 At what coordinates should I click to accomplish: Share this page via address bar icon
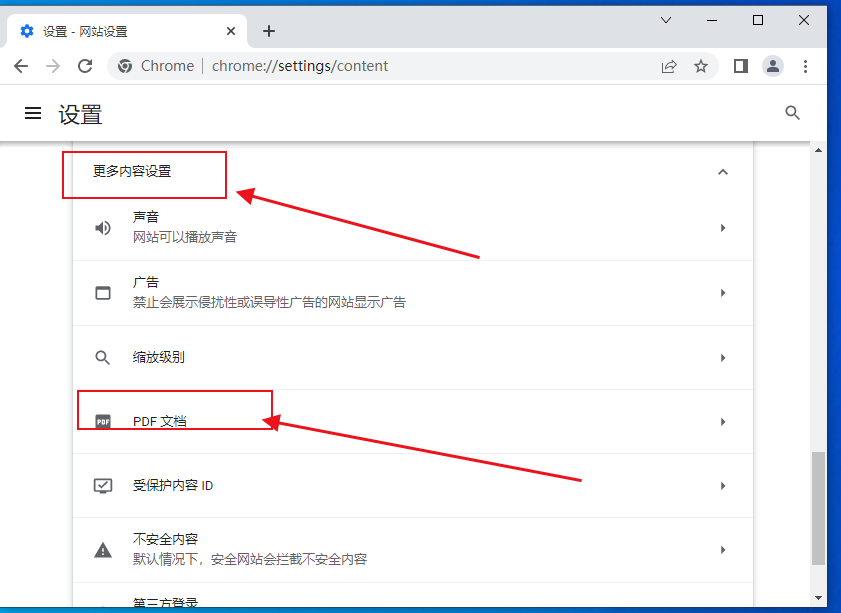click(669, 67)
